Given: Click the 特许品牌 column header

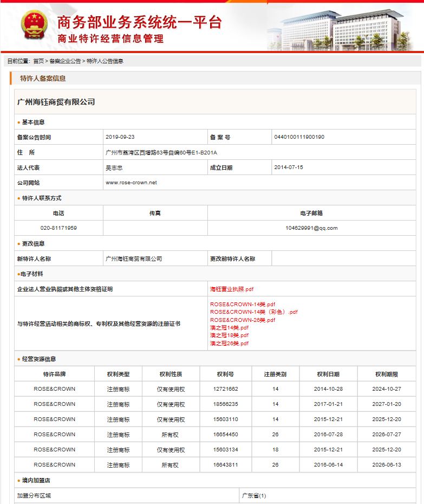Looking at the screenshot, I should point(54,374).
